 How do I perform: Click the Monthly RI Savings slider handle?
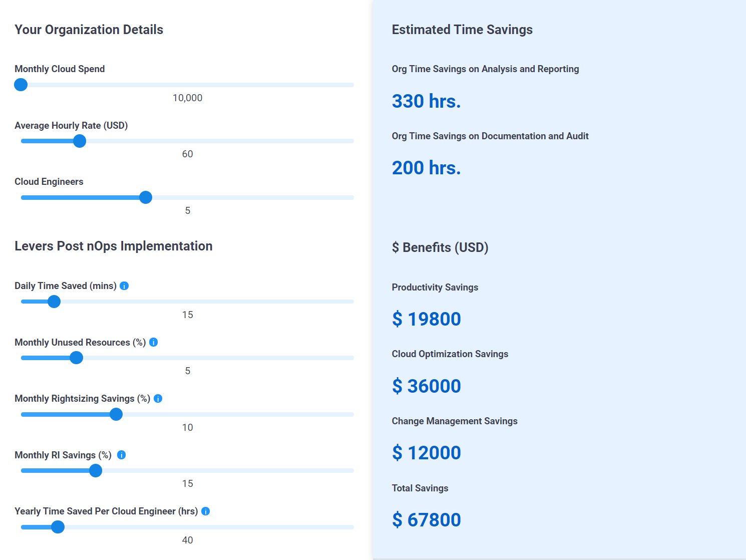pos(96,471)
